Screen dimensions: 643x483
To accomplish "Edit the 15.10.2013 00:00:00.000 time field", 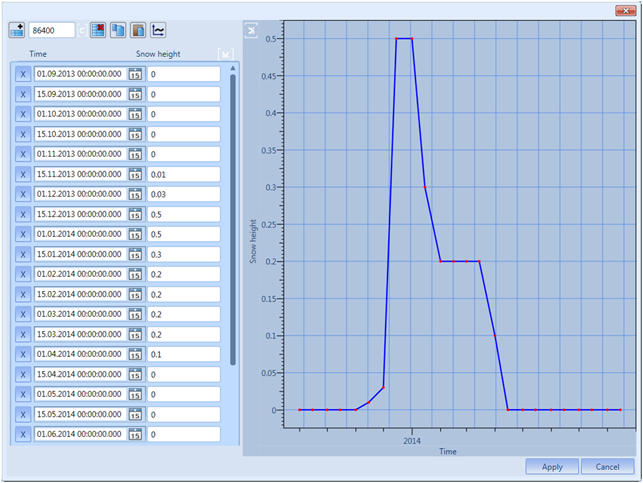I will 81,134.
